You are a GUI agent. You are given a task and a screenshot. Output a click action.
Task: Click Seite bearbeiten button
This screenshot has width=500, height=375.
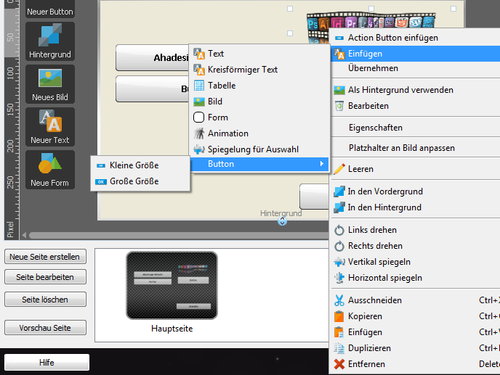(x=45, y=277)
